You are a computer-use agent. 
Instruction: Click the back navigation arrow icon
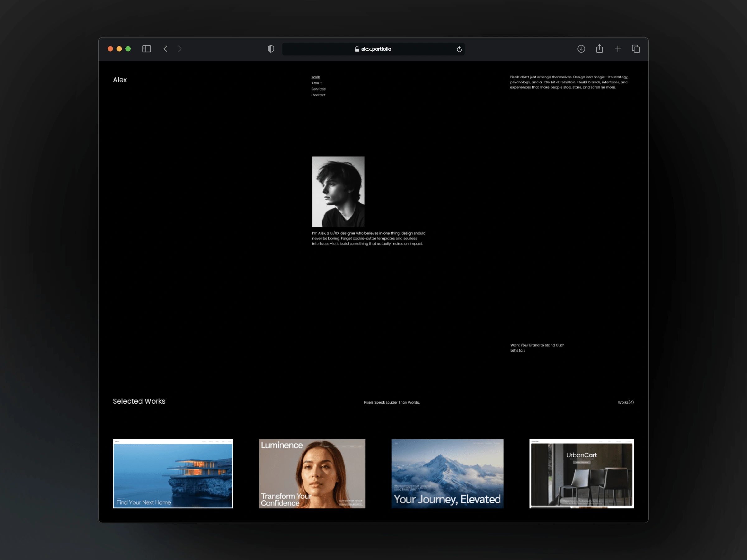pyautogui.click(x=165, y=49)
